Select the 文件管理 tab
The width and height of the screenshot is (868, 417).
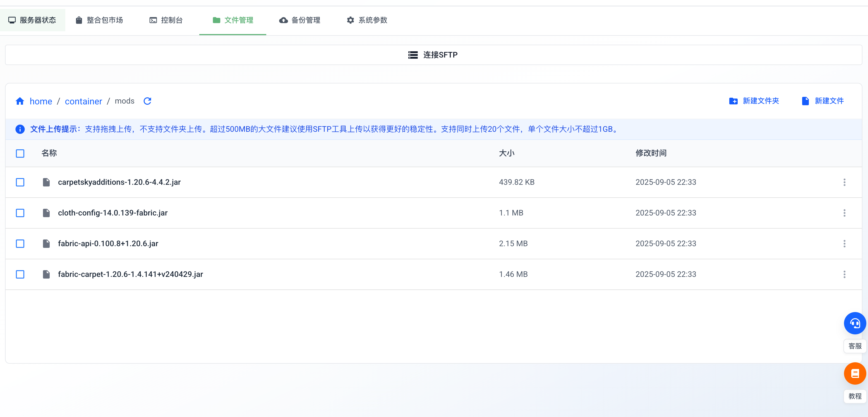(x=233, y=20)
